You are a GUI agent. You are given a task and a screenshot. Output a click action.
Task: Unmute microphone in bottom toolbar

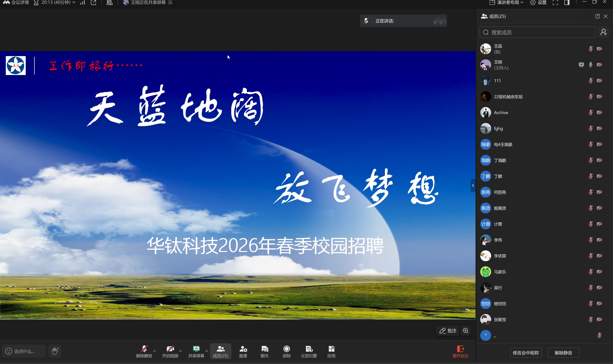(144, 351)
